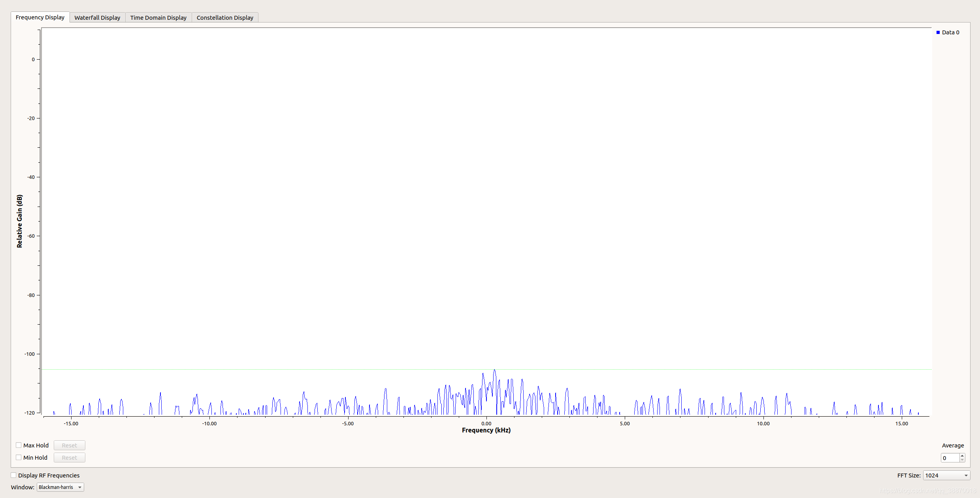Decrease Average with the down stepper arrow

(x=962, y=460)
